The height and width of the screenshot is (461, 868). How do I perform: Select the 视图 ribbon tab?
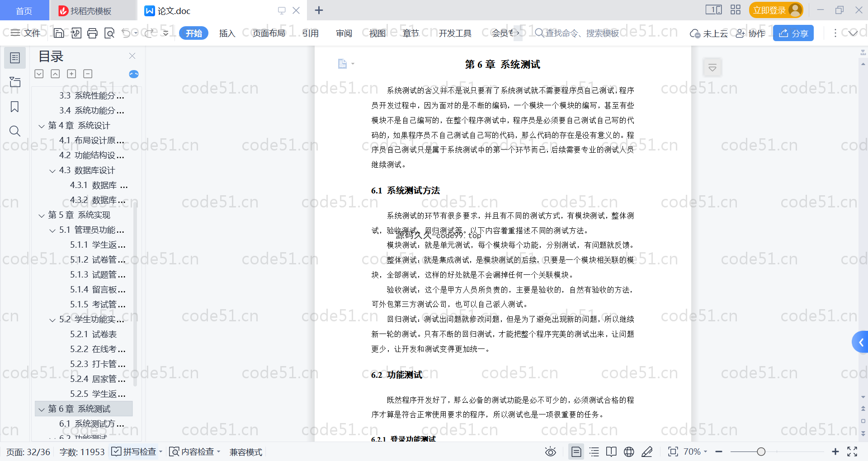tap(377, 33)
